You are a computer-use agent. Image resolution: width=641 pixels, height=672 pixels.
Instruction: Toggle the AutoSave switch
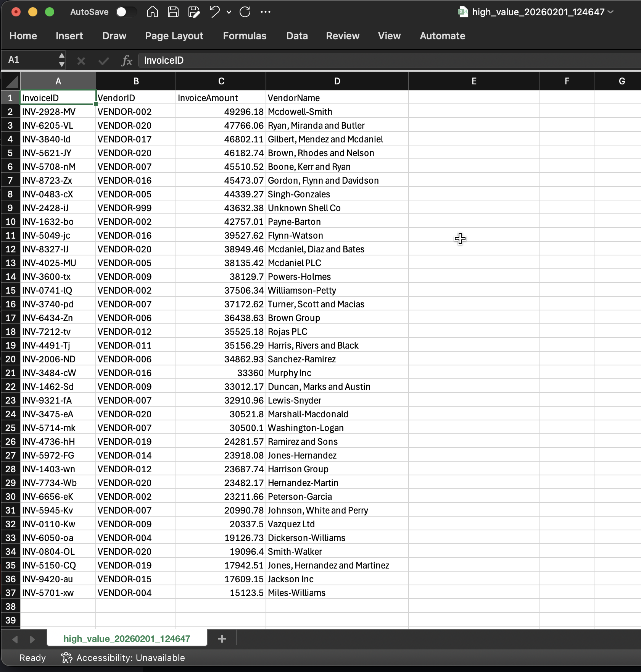coord(126,12)
